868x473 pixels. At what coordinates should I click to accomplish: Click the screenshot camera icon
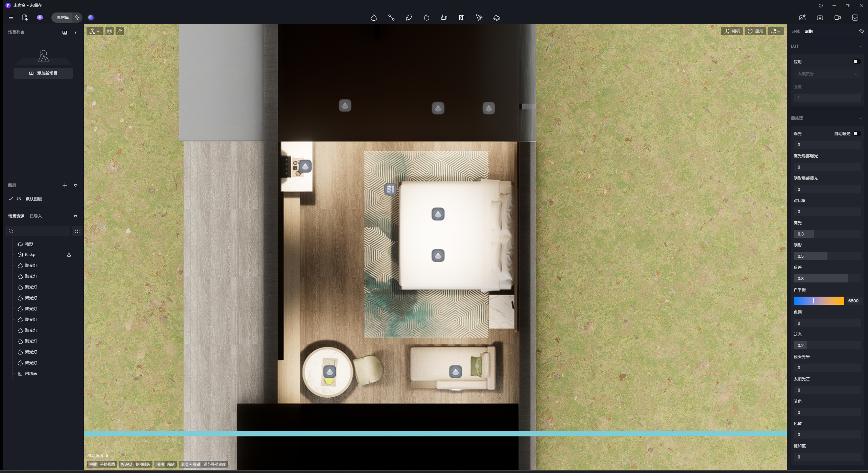pos(820,18)
